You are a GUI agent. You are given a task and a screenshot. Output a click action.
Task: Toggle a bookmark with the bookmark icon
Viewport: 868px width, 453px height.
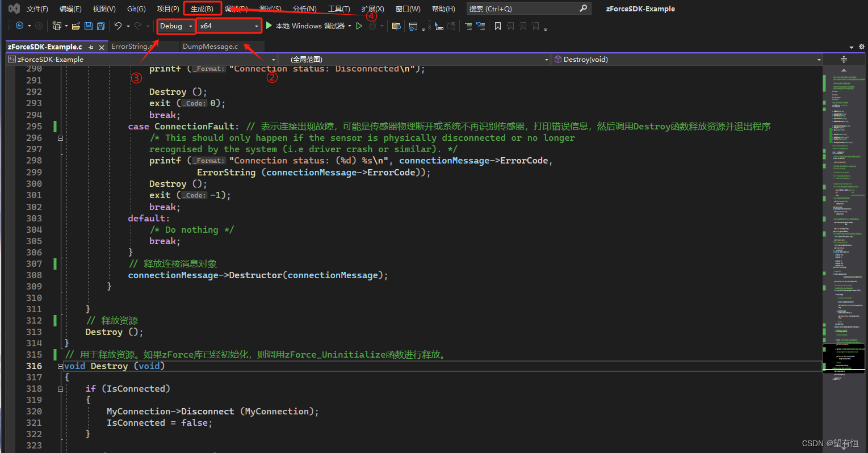(498, 26)
